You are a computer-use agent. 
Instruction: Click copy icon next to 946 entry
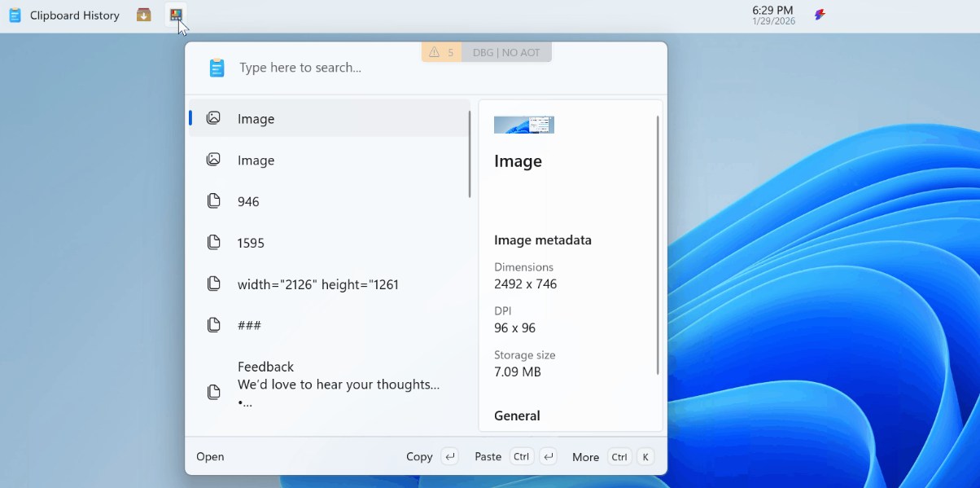(213, 201)
